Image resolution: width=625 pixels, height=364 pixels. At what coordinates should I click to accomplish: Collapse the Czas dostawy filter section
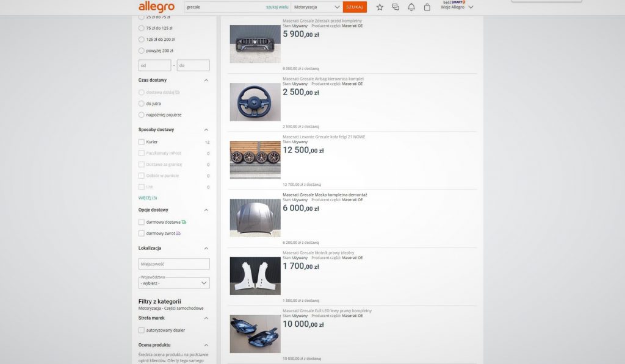tap(206, 80)
